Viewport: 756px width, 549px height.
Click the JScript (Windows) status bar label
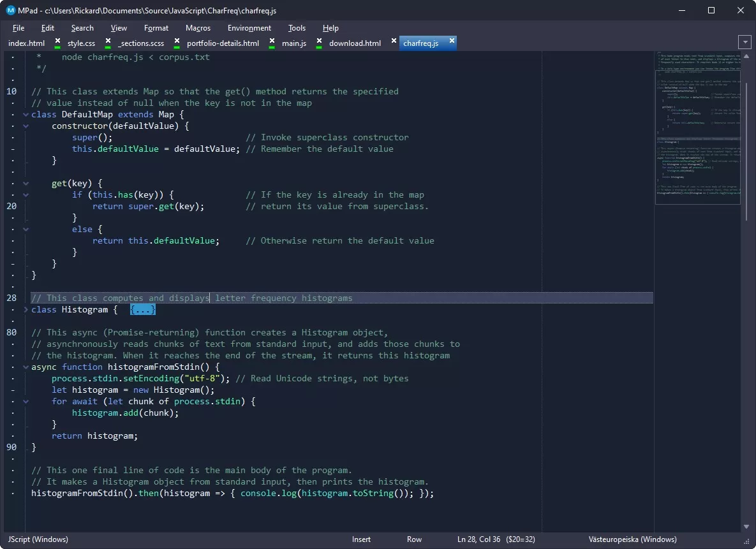38,539
